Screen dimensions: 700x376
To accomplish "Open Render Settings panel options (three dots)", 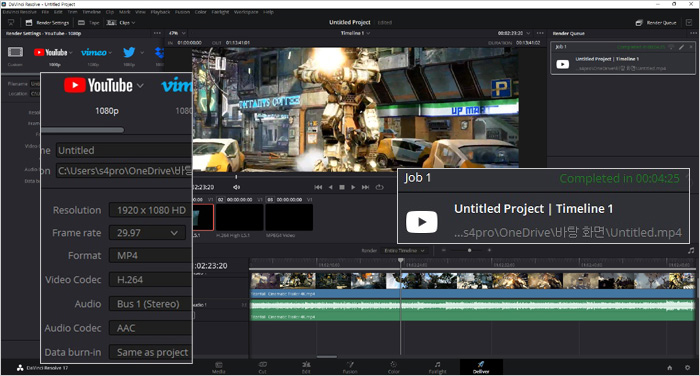I will coord(157,33).
